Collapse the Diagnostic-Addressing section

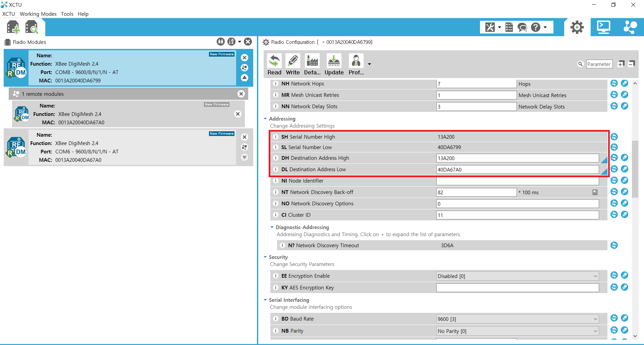coord(272,227)
